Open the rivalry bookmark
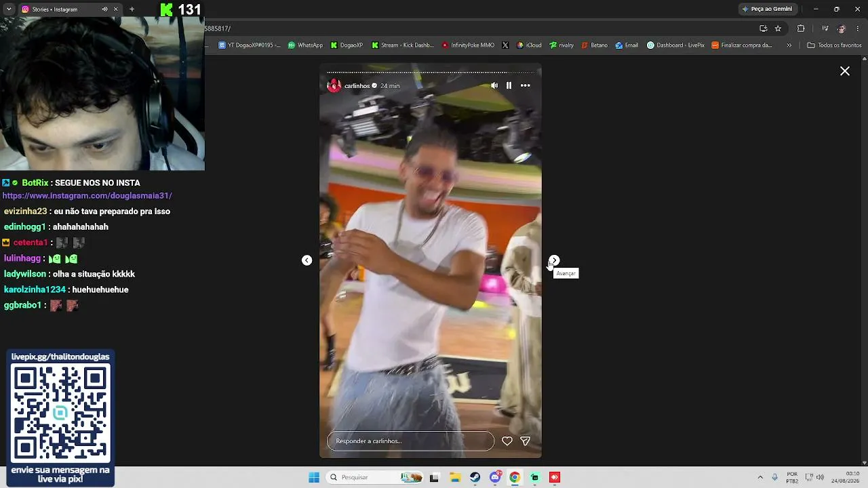Image resolution: width=868 pixels, height=488 pixels. (561, 45)
